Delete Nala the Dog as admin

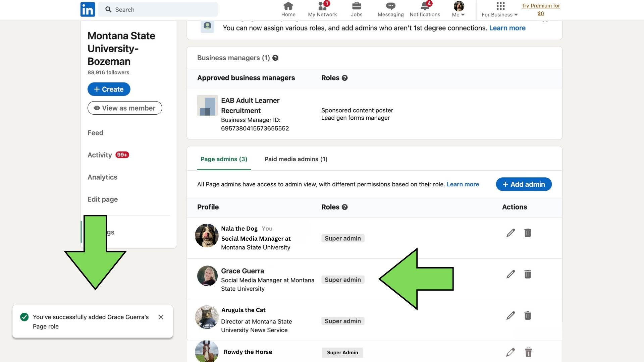528,233
